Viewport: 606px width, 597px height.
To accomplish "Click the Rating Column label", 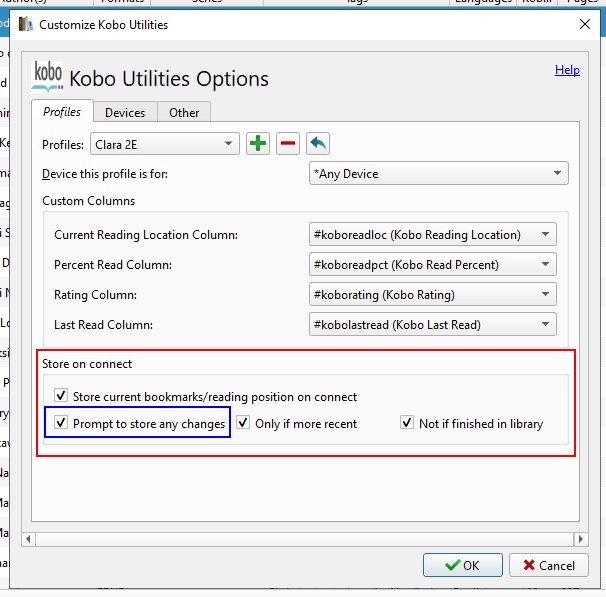I will [95, 295].
